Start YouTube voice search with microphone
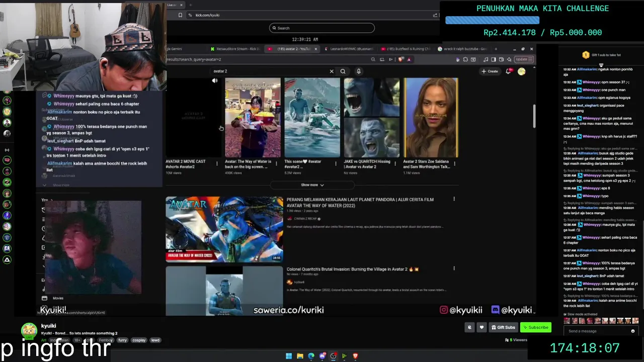The height and width of the screenshot is (362, 644). coord(359,71)
